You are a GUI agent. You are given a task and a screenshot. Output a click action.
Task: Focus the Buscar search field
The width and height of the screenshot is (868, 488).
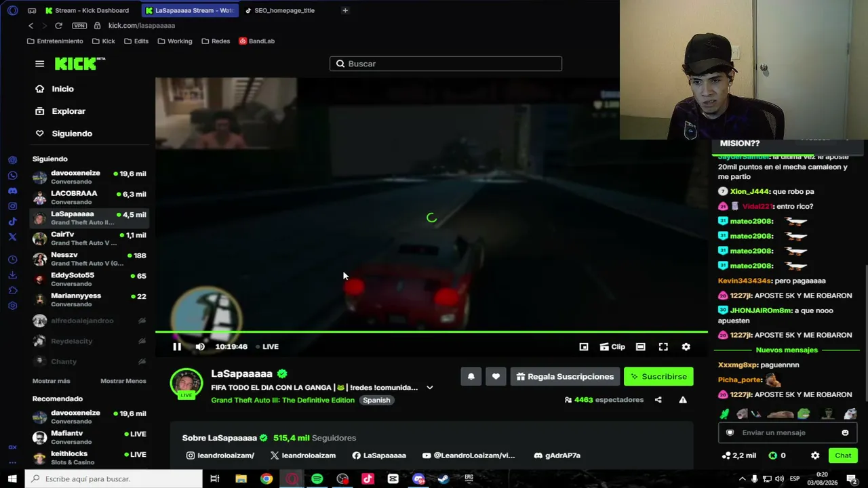pyautogui.click(x=446, y=64)
